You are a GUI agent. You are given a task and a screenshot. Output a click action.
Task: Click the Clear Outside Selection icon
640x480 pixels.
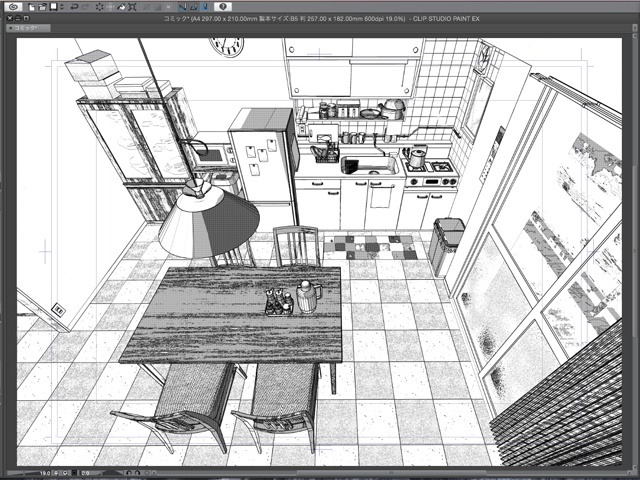click(x=111, y=7)
